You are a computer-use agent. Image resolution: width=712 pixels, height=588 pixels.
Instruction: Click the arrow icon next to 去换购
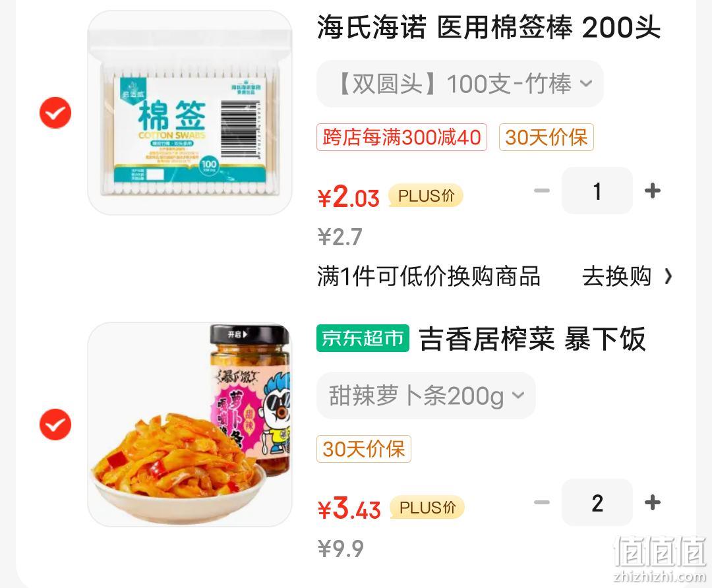coord(668,276)
